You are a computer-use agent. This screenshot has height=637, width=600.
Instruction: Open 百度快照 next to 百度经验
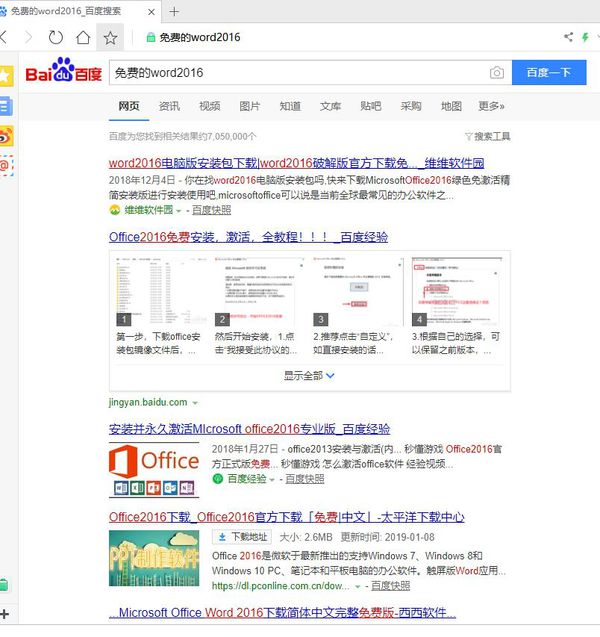click(305, 479)
